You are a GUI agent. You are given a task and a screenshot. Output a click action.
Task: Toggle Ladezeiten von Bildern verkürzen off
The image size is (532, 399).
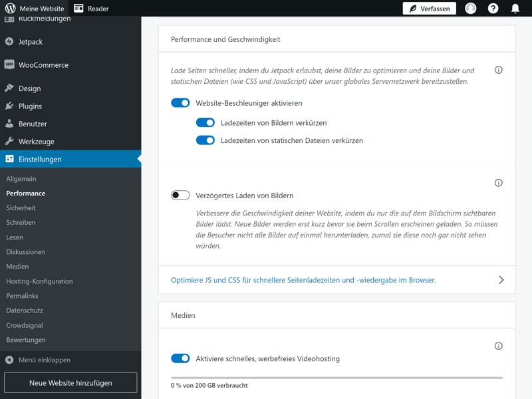205,123
